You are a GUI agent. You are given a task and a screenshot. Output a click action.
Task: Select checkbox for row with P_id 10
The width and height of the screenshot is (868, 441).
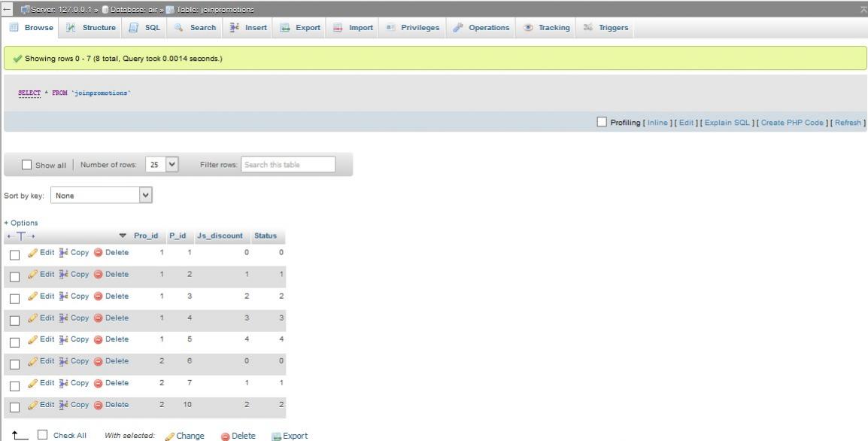pyautogui.click(x=15, y=407)
